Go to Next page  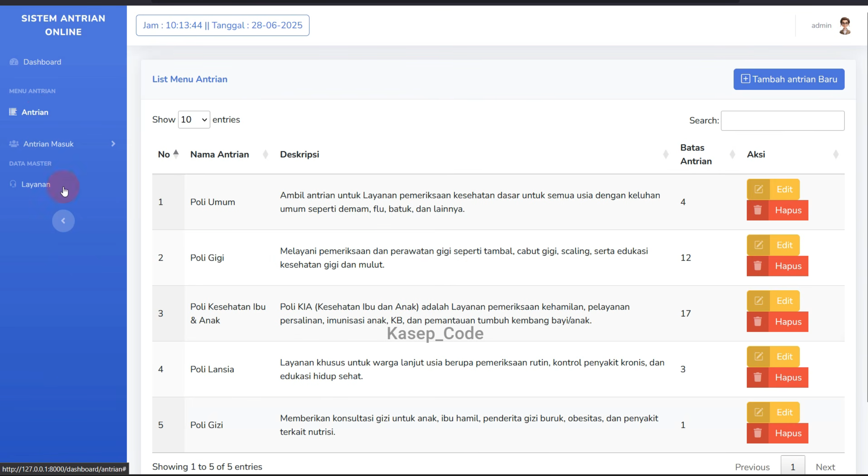(825, 467)
